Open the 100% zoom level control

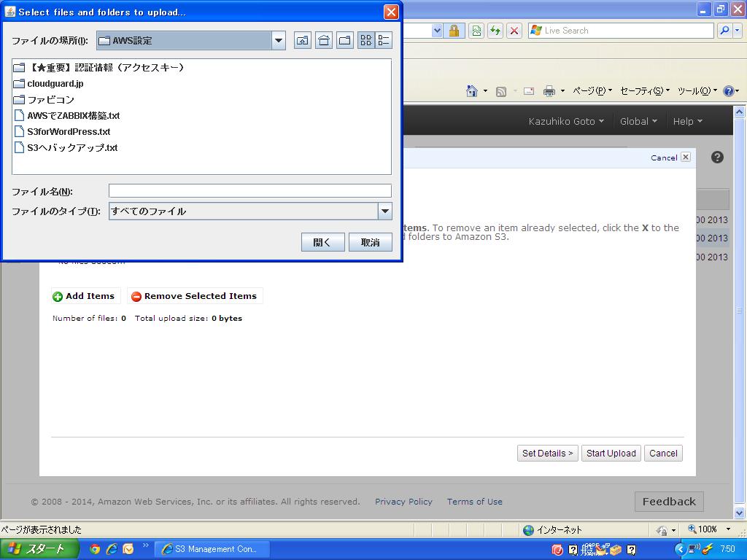pyautogui.click(x=709, y=529)
